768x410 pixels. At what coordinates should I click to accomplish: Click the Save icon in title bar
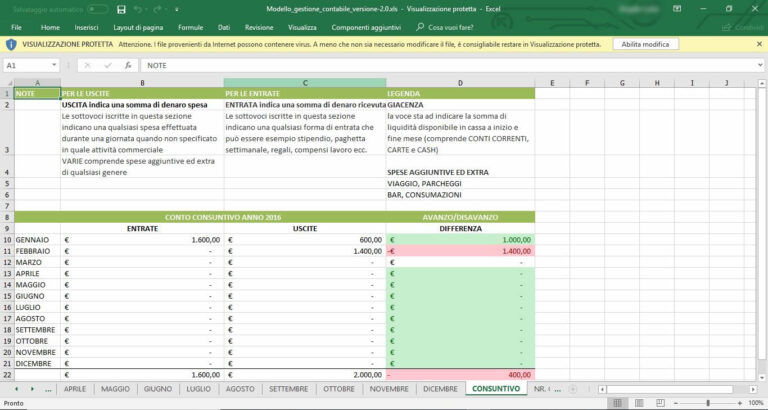click(121, 9)
